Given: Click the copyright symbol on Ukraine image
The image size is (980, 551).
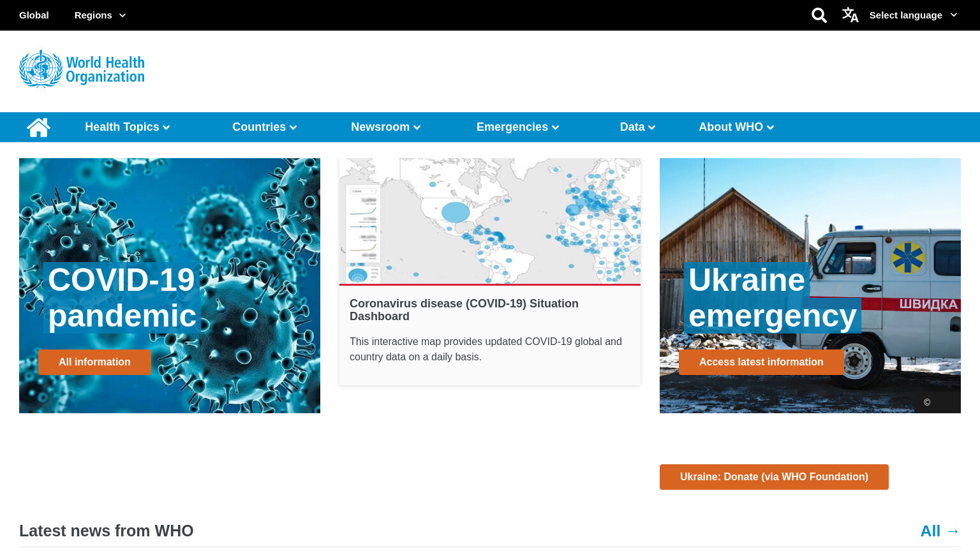Looking at the screenshot, I should (x=927, y=402).
